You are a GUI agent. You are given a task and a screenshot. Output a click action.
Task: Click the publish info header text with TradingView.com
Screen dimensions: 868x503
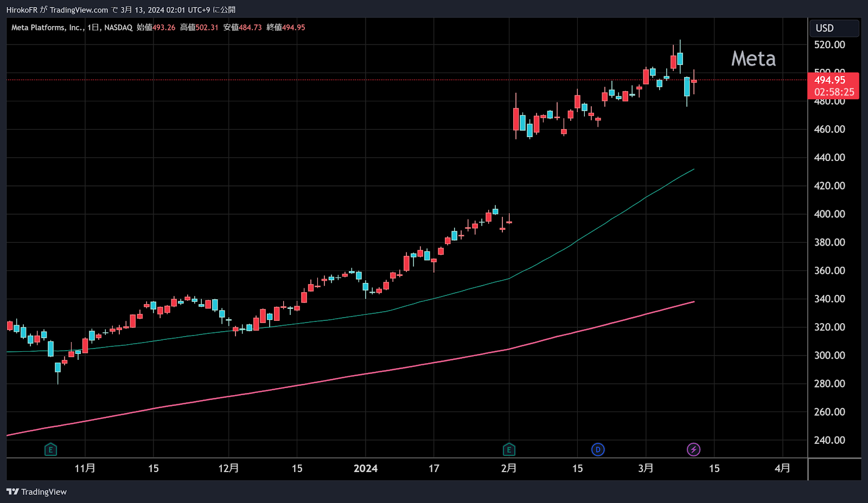[x=121, y=10]
